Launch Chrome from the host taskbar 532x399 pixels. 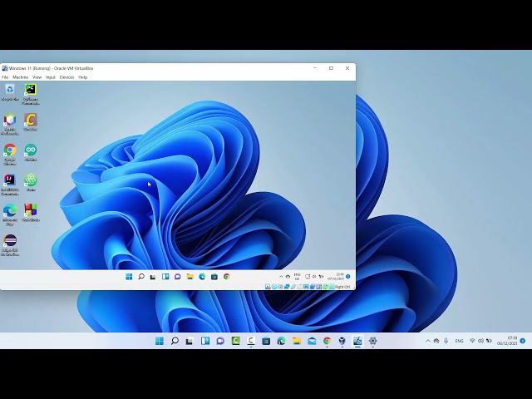tap(327, 341)
